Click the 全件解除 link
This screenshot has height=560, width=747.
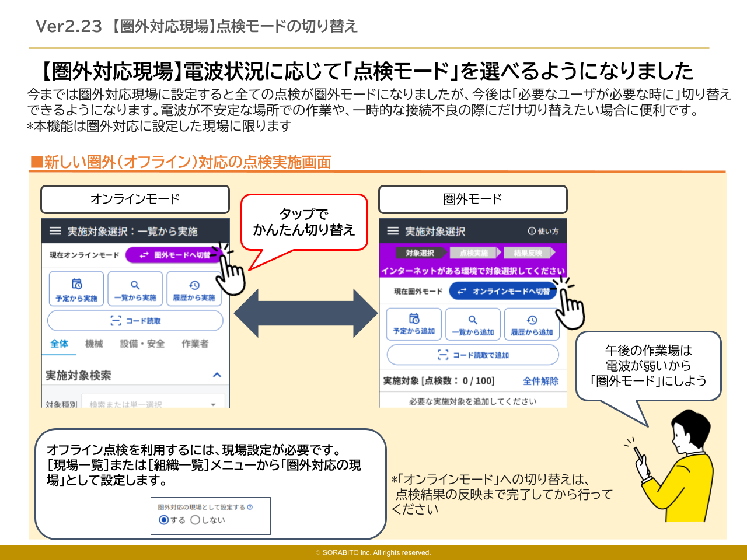[540, 381]
